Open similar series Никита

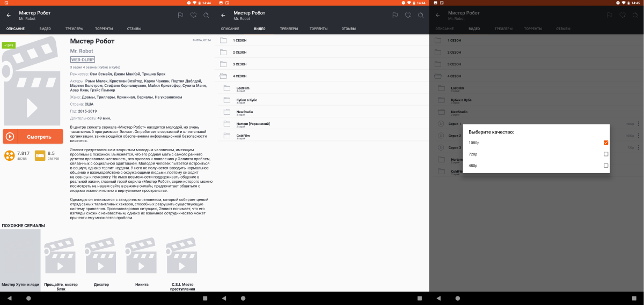(141, 261)
